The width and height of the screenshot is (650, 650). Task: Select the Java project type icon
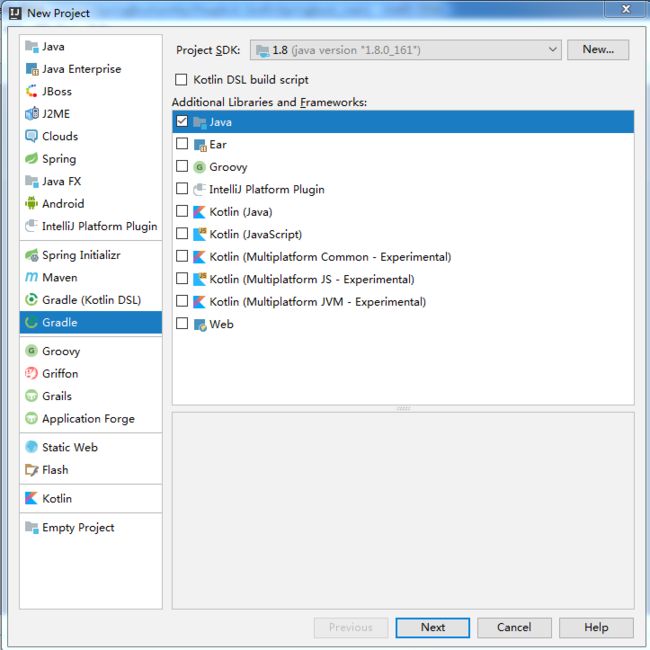tap(32, 46)
